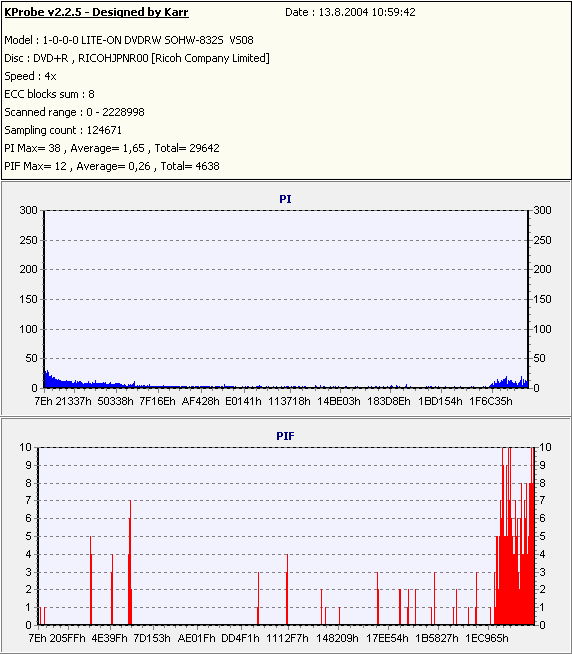
Task: Click the PIF Max= 12 statistics line
Action: point(112,166)
